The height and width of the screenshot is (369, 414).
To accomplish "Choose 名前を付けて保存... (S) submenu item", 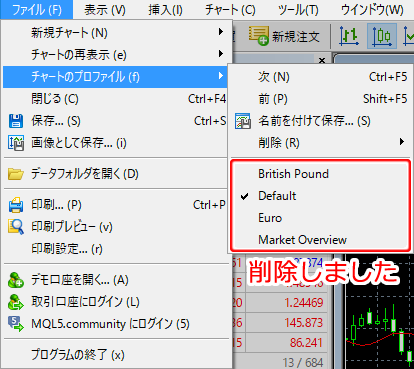I will point(320,121).
